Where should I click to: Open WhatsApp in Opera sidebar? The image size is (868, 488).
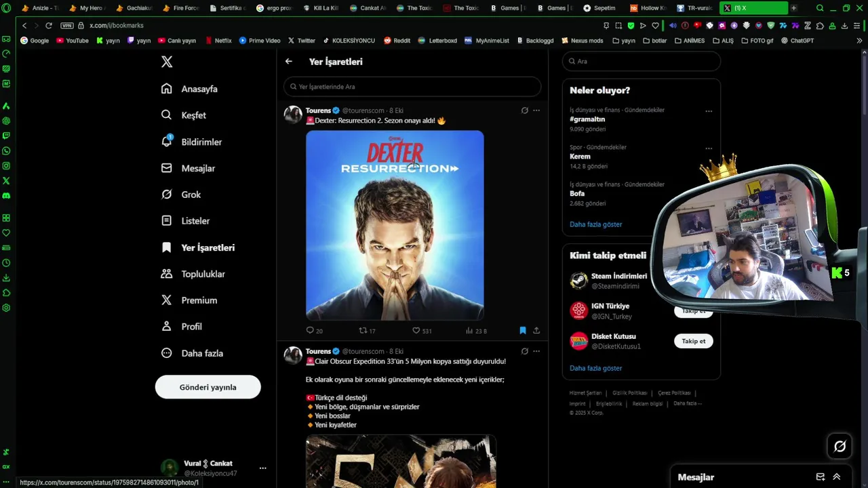[x=6, y=150]
